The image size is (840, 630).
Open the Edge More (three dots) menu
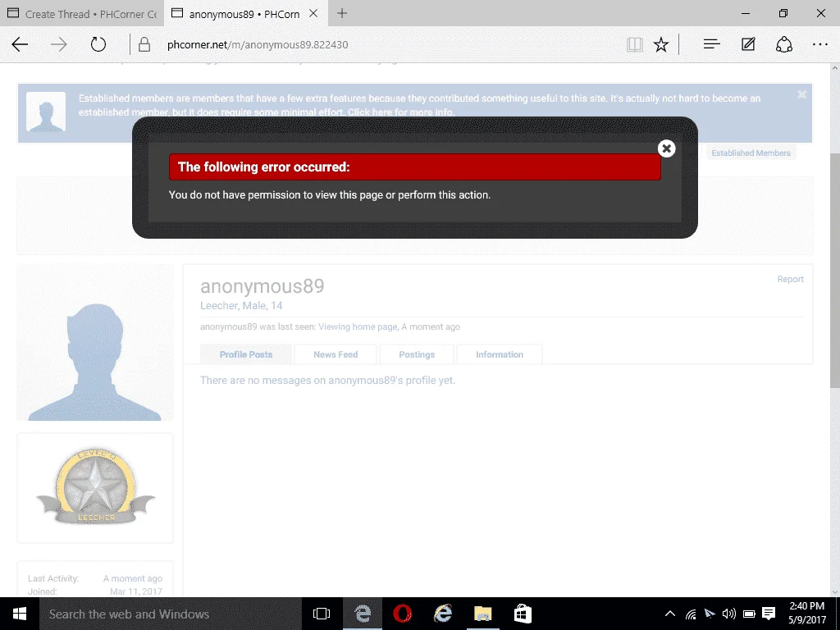click(x=820, y=44)
